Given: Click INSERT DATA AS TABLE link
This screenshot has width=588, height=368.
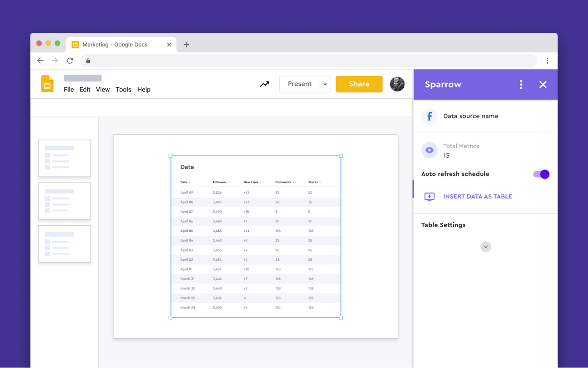Looking at the screenshot, I should point(477,196).
